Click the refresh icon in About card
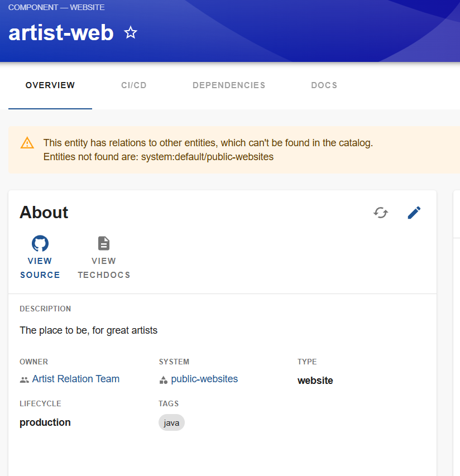The width and height of the screenshot is (460, 476). 381,213
